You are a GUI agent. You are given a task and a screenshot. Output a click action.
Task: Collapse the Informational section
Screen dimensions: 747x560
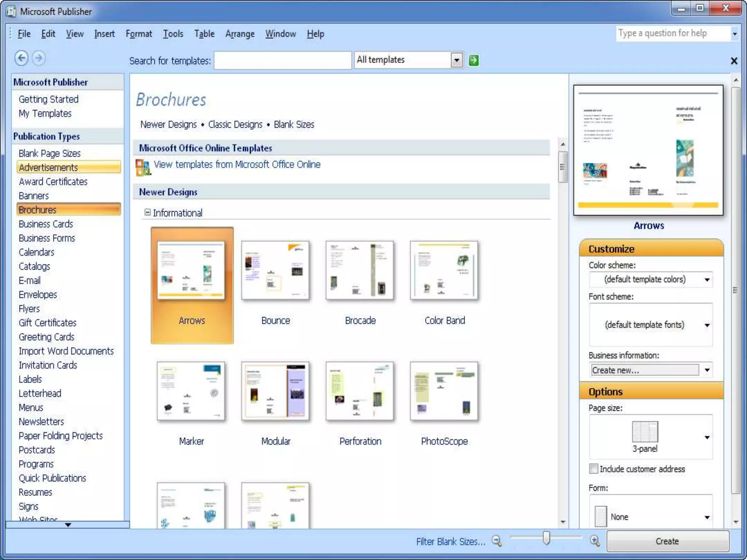point(147,212)
